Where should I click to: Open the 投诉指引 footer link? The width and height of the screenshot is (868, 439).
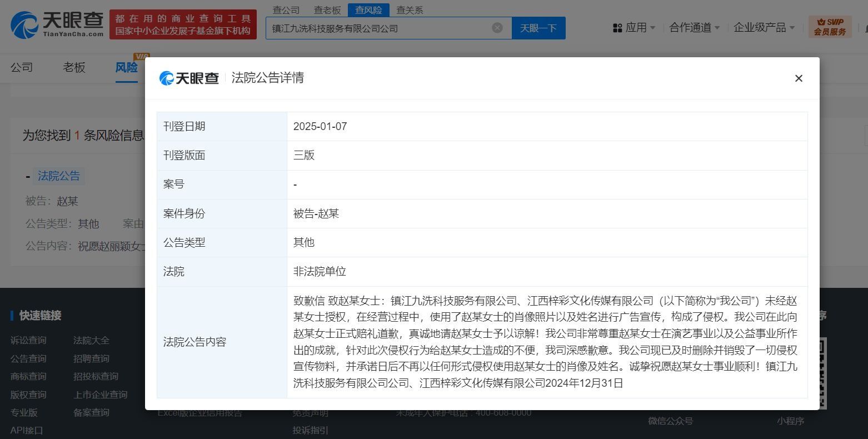point(311,430)
